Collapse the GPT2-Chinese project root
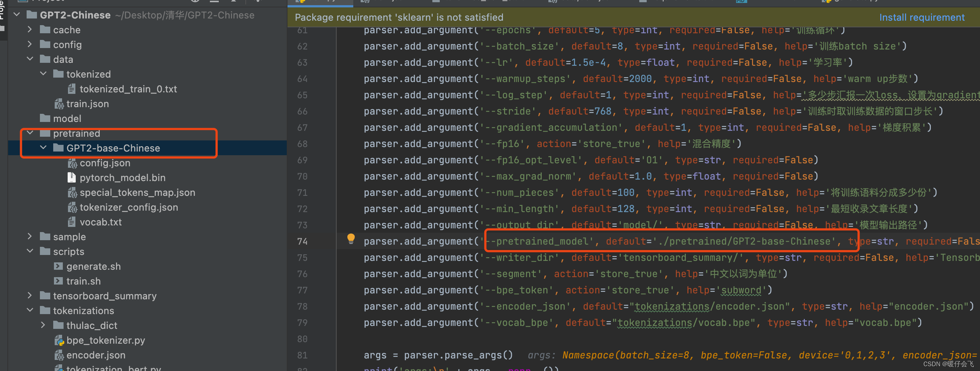 tap(17, 15)
